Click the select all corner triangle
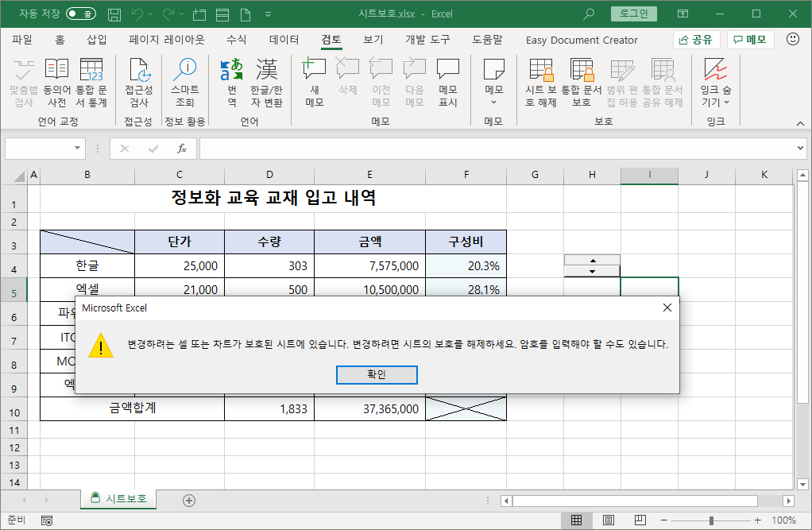This screenshot has width=812, height=530. [19, 176]
